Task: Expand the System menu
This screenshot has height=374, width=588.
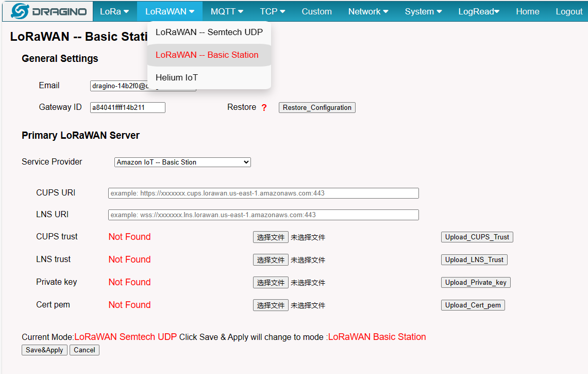Action: (x=424, y=12)
